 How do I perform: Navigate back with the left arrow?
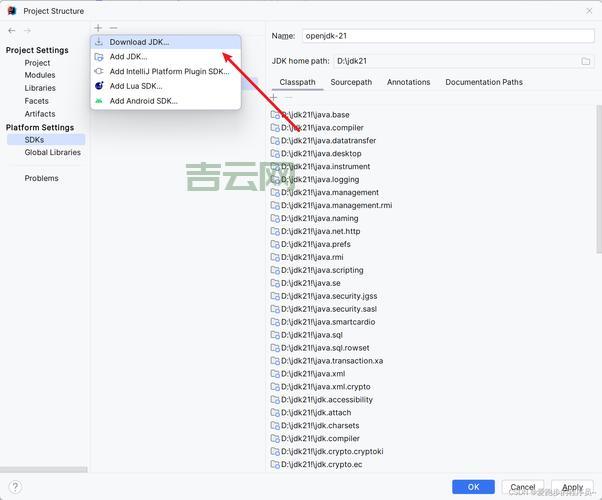click(11, 31)
